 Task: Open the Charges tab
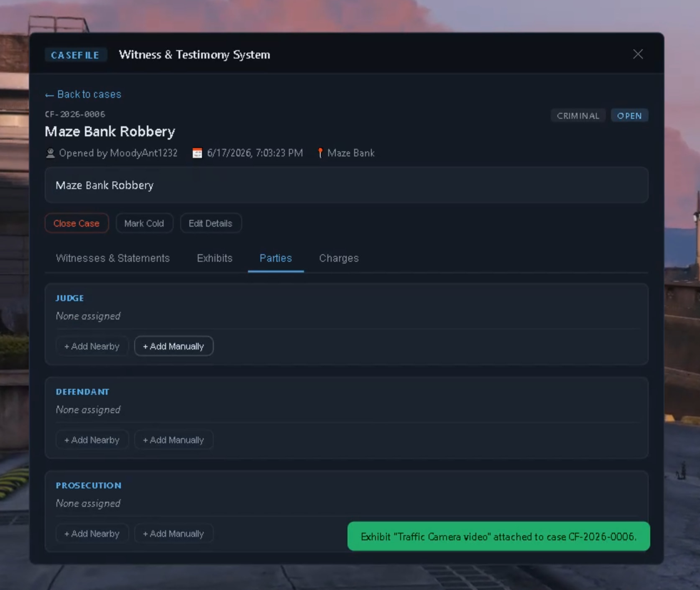tap(339, 258)
